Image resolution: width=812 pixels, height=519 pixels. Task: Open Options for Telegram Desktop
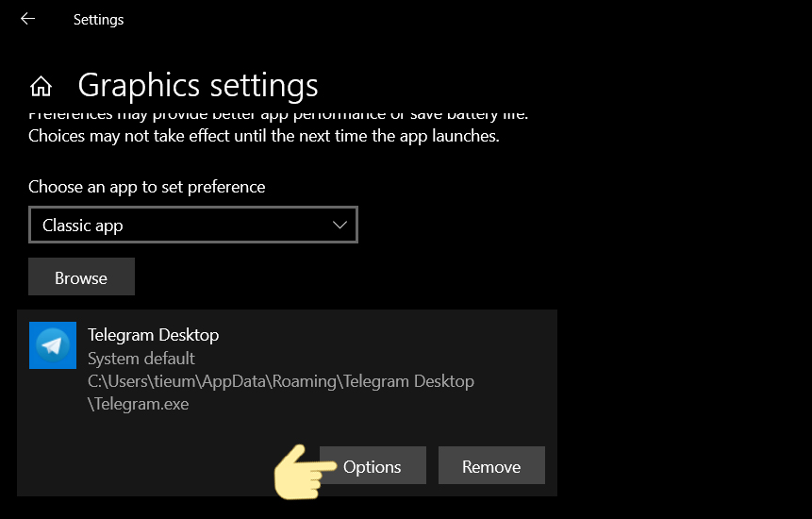[x=373, y=465]
